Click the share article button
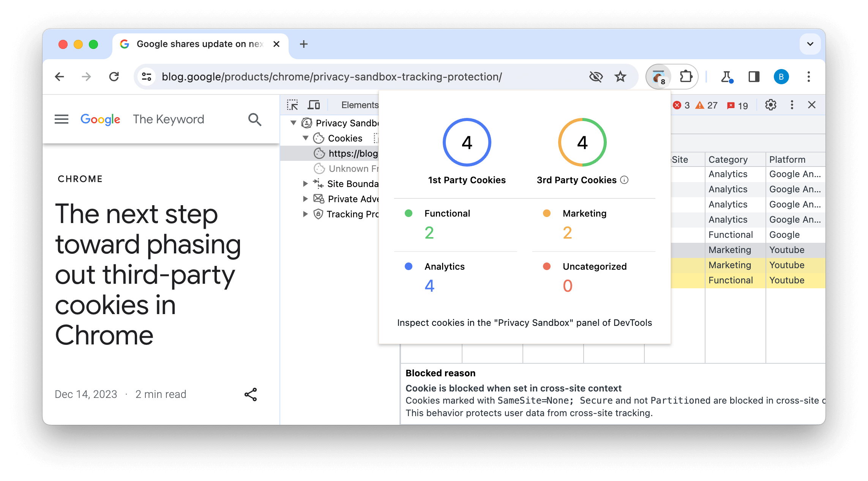 pyautogui.click(x=250, y=395)
